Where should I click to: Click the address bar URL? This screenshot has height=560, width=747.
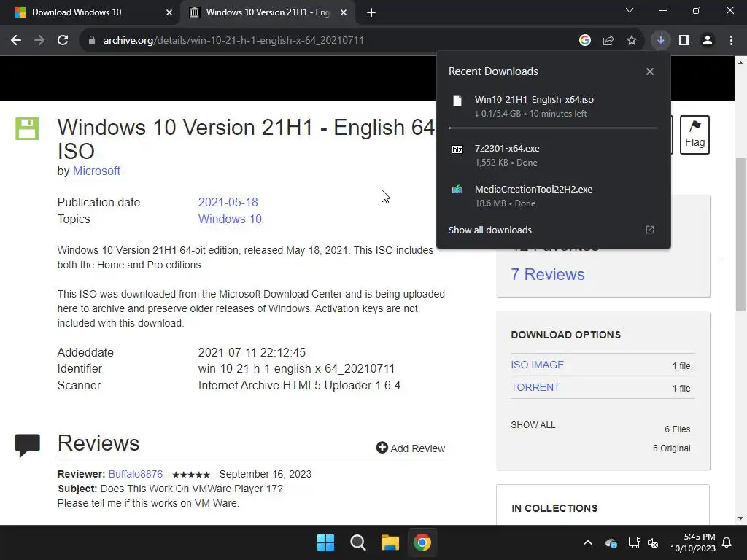(233, 41)
